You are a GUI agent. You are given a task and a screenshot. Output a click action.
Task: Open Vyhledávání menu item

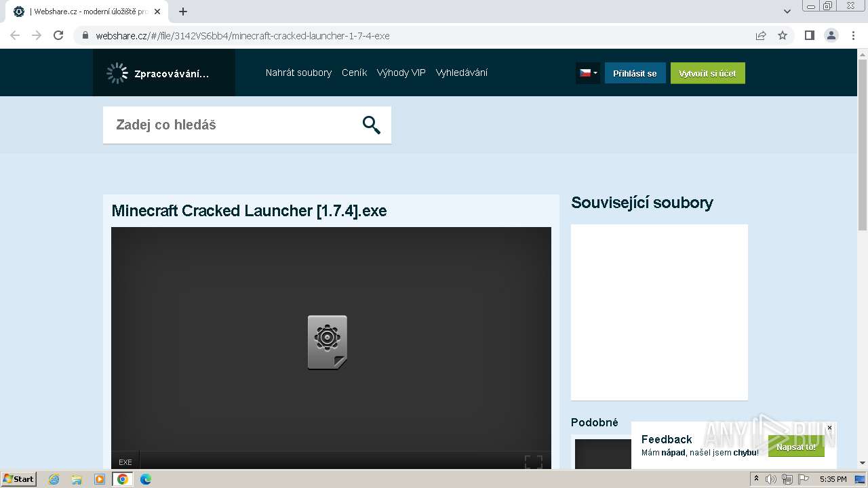tap(462, 73)
